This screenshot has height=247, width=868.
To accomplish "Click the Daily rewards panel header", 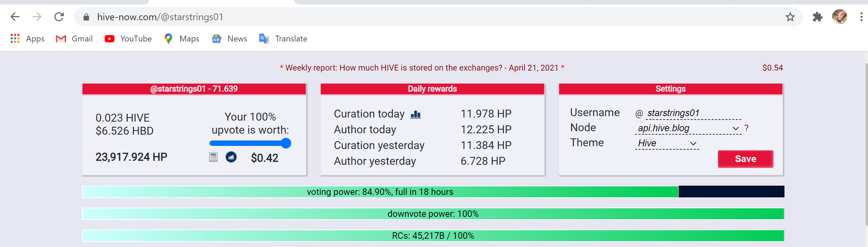I will [x=432, y=89].
